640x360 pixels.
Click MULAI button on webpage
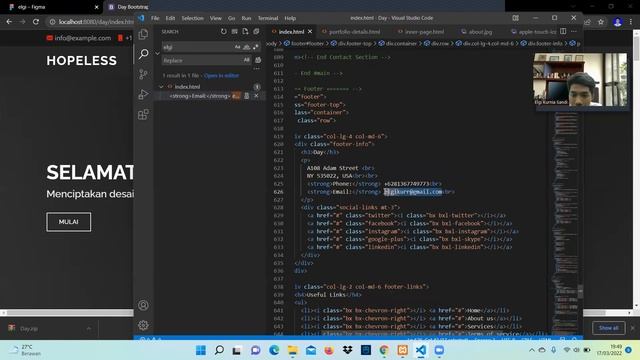[x=69, y=222]
